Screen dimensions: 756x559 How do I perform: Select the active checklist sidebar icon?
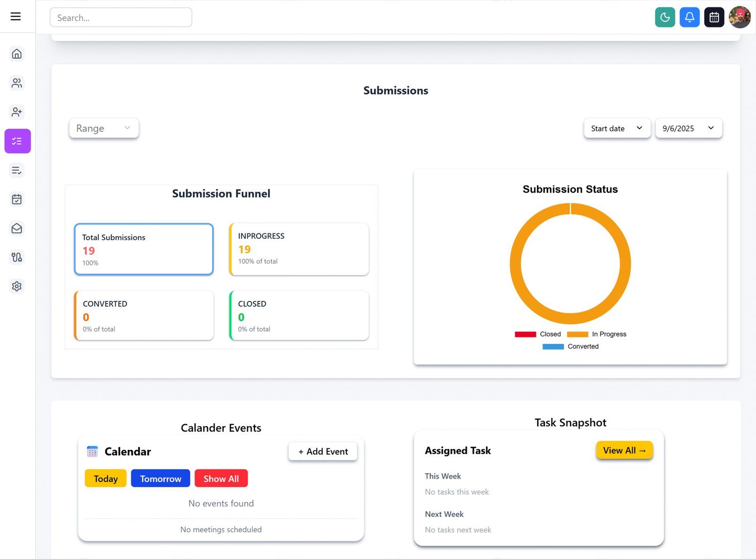coord(17,141)
